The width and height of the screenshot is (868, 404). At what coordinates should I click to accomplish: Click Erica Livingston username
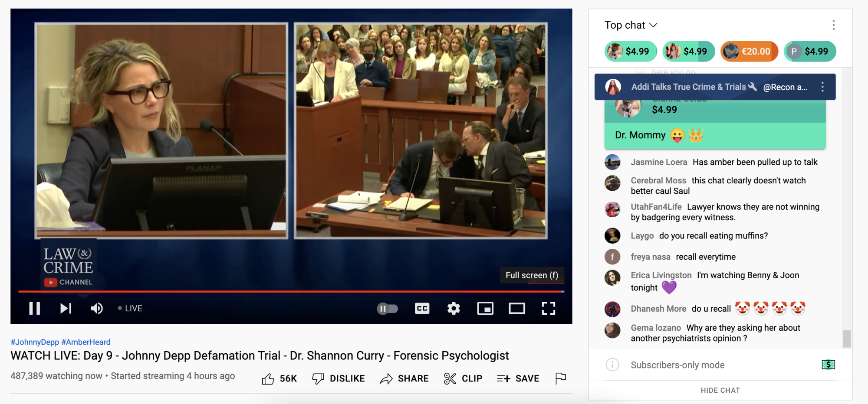pyautogui.click(x=661, y=275)
